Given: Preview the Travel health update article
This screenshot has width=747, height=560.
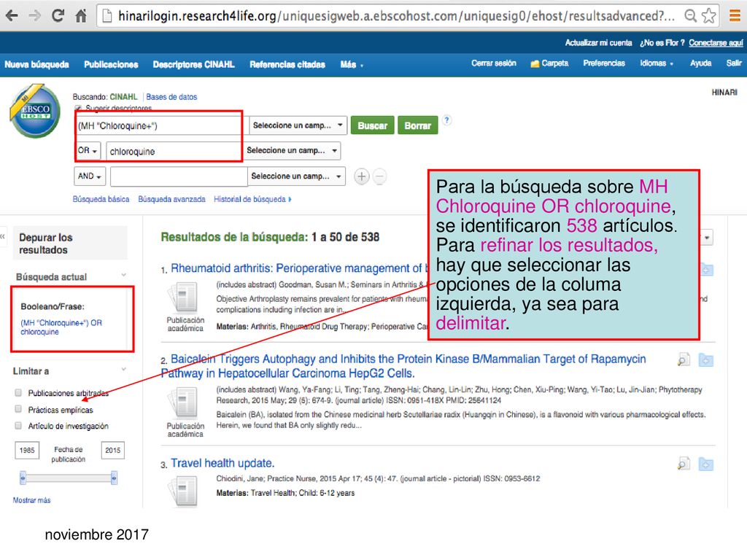Looking at the screenshot, I should tap(684, 463).
